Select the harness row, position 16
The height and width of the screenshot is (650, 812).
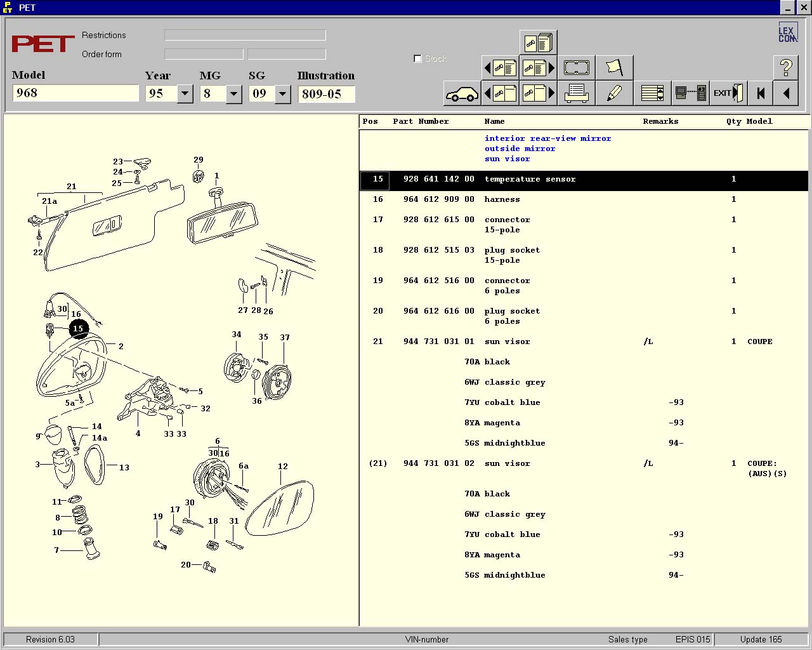(x=584, y=199)
